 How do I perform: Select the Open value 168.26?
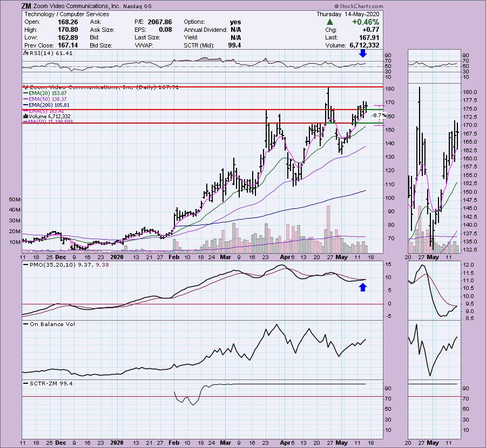[x=68, y=22]
